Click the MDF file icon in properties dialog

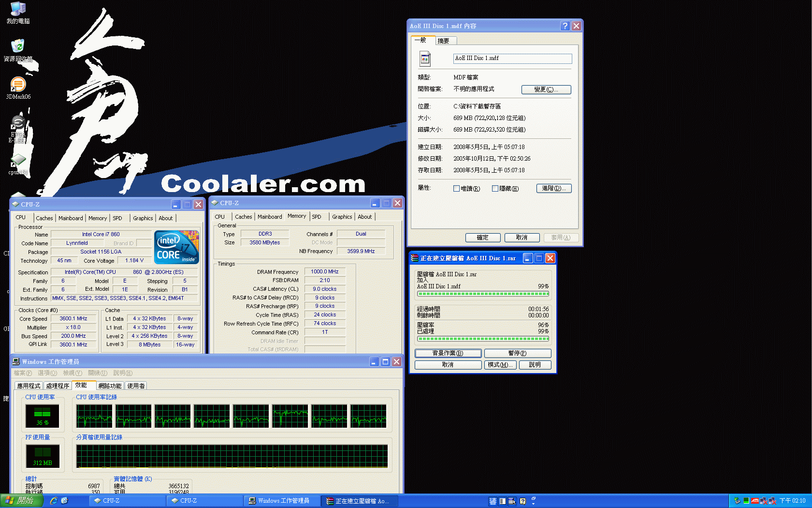click(x=425, y=59)
